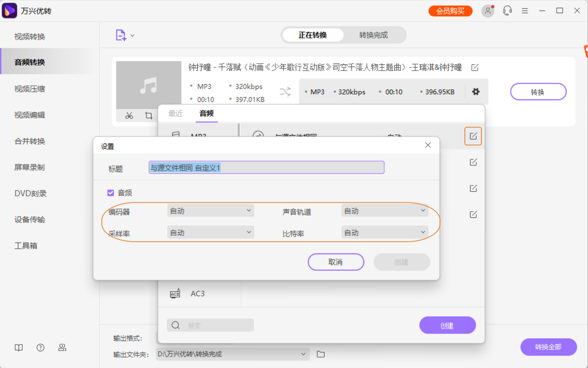
Task: Select 视频压缩 in the sidebar
Action: click(30, 89)
